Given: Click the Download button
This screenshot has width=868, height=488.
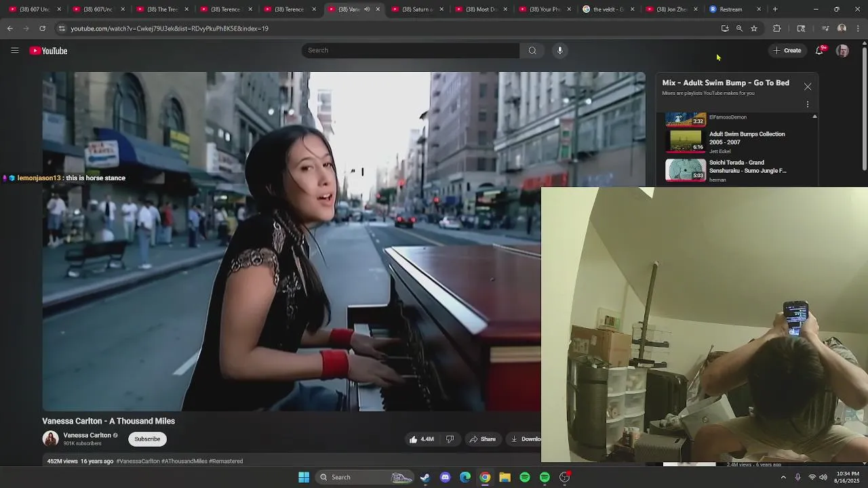Looking at the screenshot, I should coord(525,439).
